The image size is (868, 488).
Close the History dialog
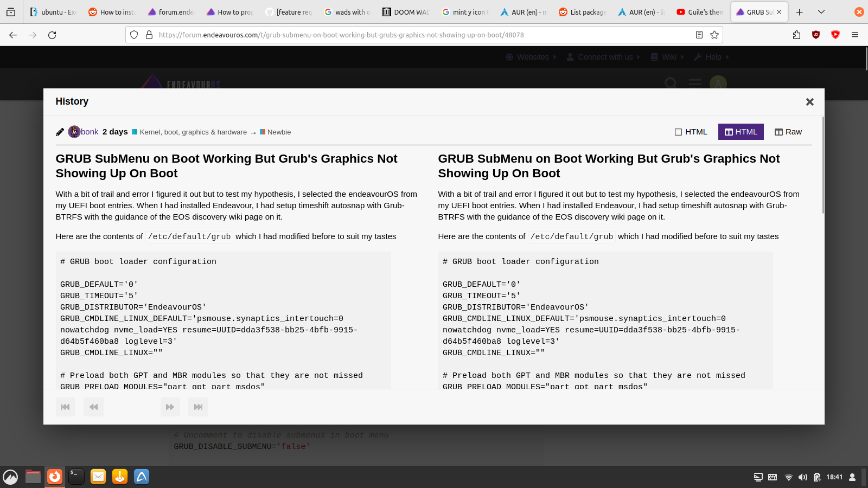(809, 102)
